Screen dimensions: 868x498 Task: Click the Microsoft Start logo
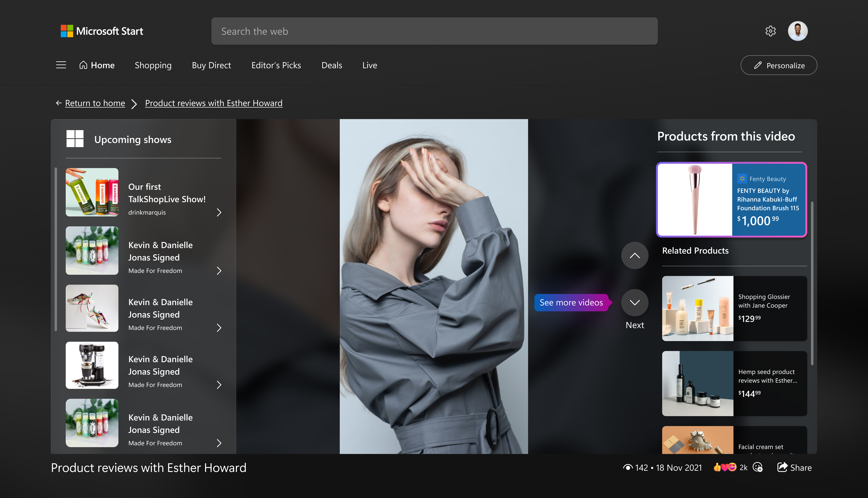coord(102,31)
